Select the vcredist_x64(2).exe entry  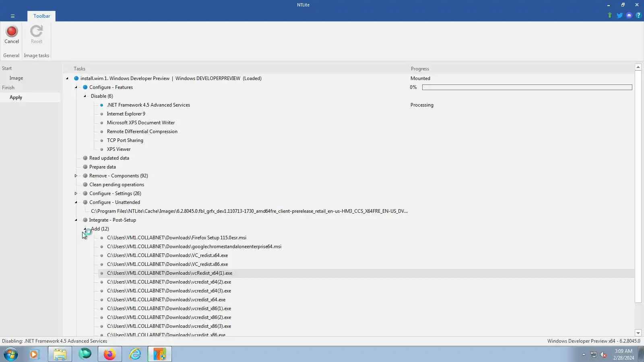click(x=169, y=282)
